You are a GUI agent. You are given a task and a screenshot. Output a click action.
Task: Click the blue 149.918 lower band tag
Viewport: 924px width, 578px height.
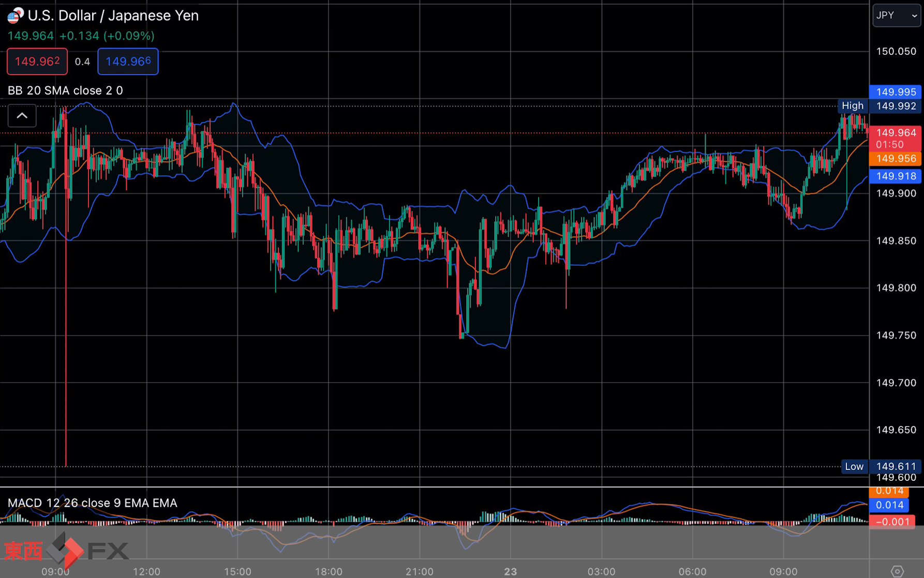pos(896,176)
